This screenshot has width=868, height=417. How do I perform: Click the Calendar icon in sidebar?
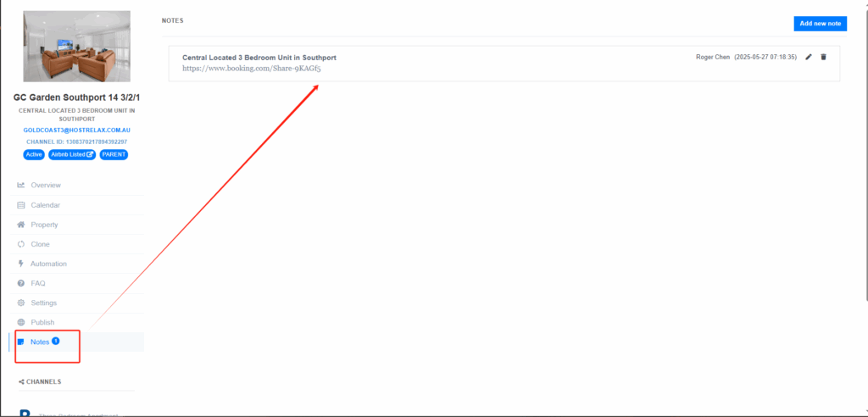pos(21,205)
